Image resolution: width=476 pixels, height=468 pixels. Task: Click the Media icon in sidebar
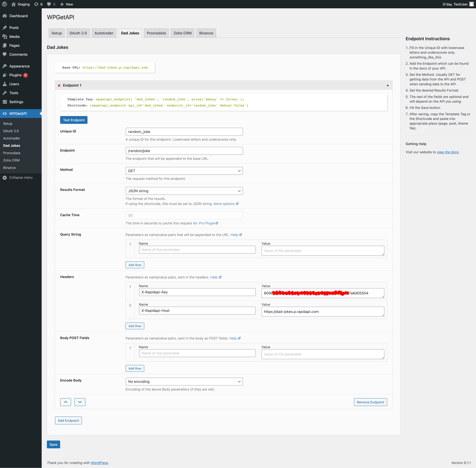pyautogui.click(x=5, y=37)
